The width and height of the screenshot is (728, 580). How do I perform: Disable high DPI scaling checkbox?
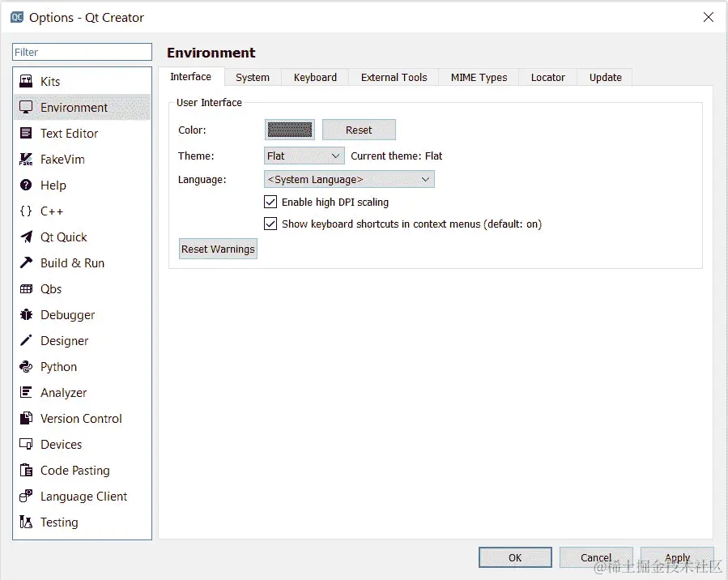click(270, 202)
